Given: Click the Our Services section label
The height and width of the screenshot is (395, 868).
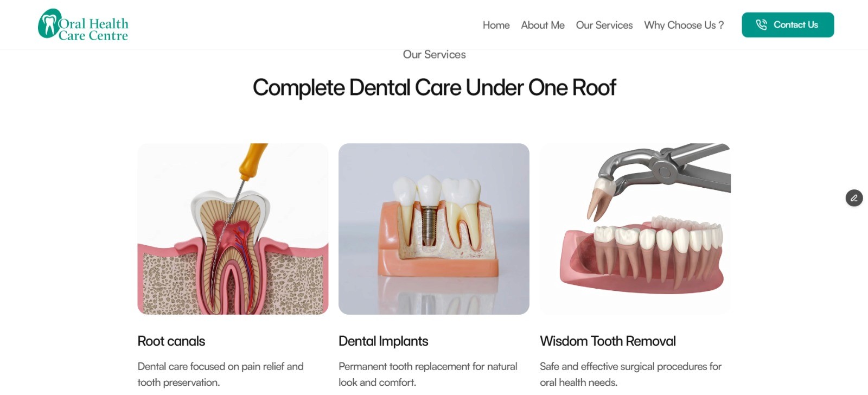Looking at the screenshot, I should [x=434, y=54].
